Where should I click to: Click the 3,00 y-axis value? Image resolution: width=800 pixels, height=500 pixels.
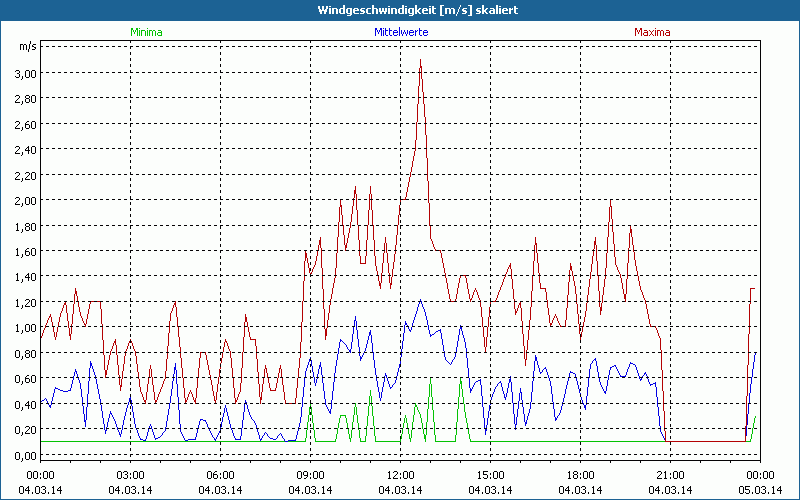tap(25, 73)
